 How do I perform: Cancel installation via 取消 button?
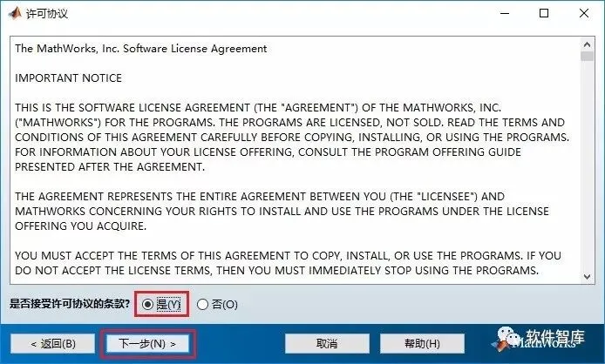pyautogui.click(x=327, y=344)
